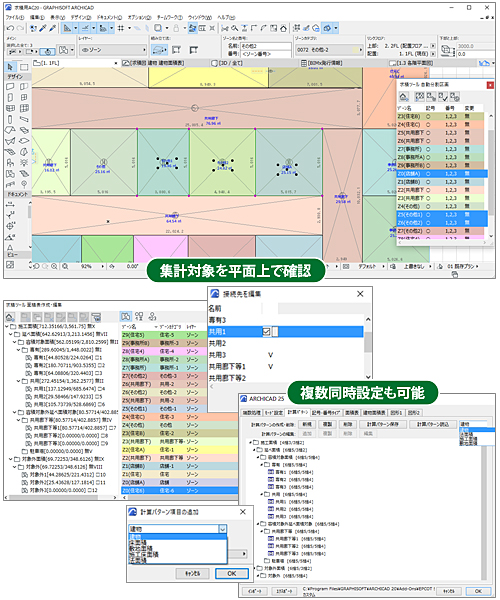Open the デザイン menu
Image resolution: width=500 pixels, height=600 pixels.
click(80, 18)
